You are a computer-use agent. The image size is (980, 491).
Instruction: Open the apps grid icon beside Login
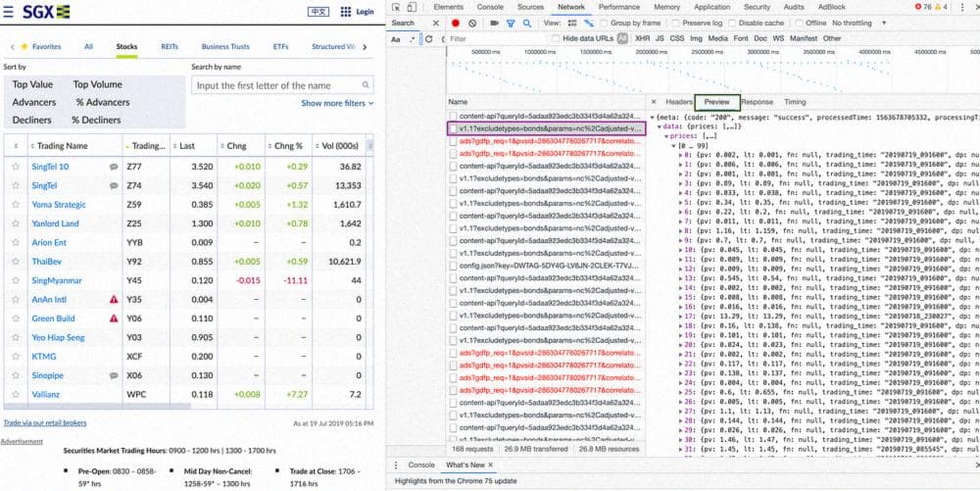346,12
